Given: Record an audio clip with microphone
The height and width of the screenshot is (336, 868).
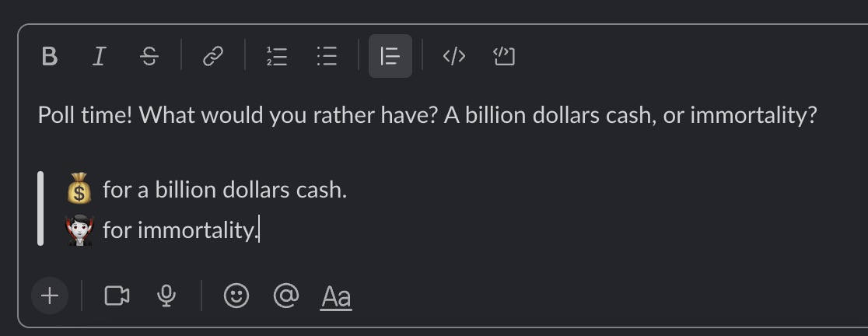Looking at the screenshot, I should (166, 296).
